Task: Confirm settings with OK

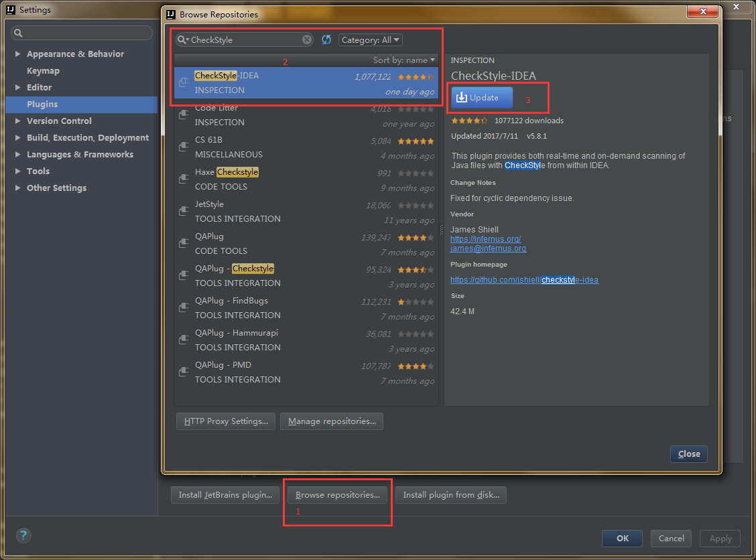Action: [623, 539]
